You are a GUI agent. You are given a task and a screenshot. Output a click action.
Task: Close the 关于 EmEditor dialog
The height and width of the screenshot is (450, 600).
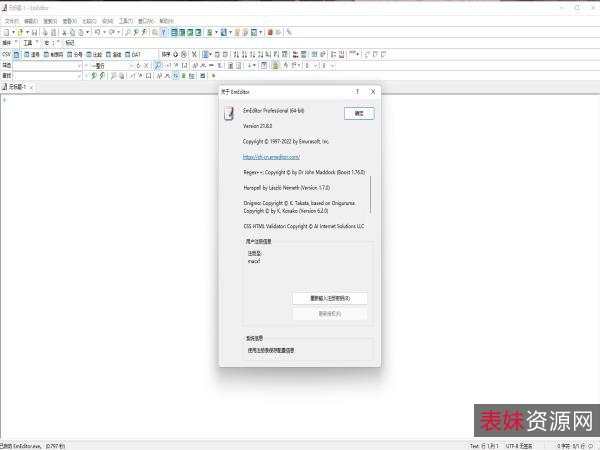(373, 92)
